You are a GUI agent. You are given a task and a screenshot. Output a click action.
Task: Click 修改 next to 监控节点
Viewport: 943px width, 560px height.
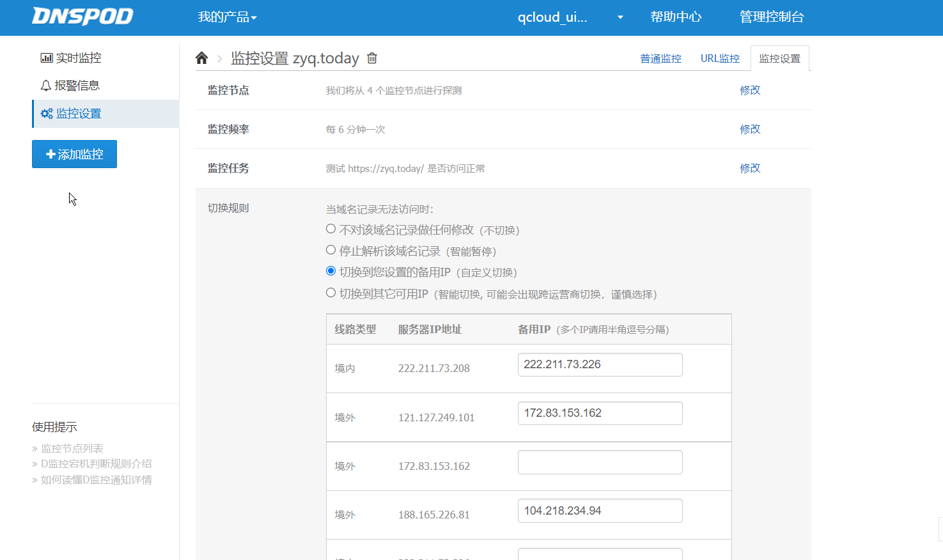pyautogui.click(x=749, y=89)
